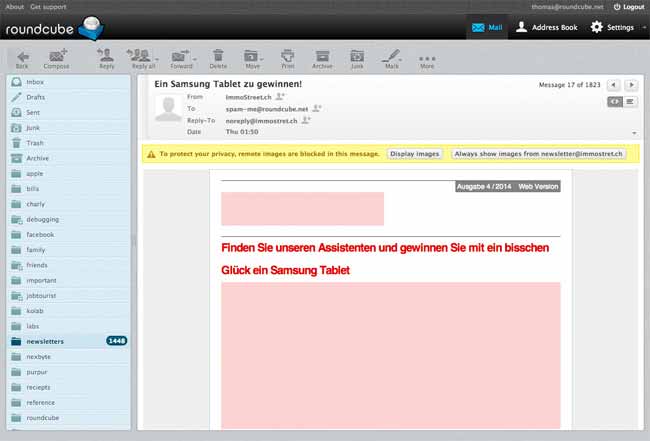The height and width of the screenshot is (441, 650).
Task: Select the jobtourist folder
Action: point(68,296)
